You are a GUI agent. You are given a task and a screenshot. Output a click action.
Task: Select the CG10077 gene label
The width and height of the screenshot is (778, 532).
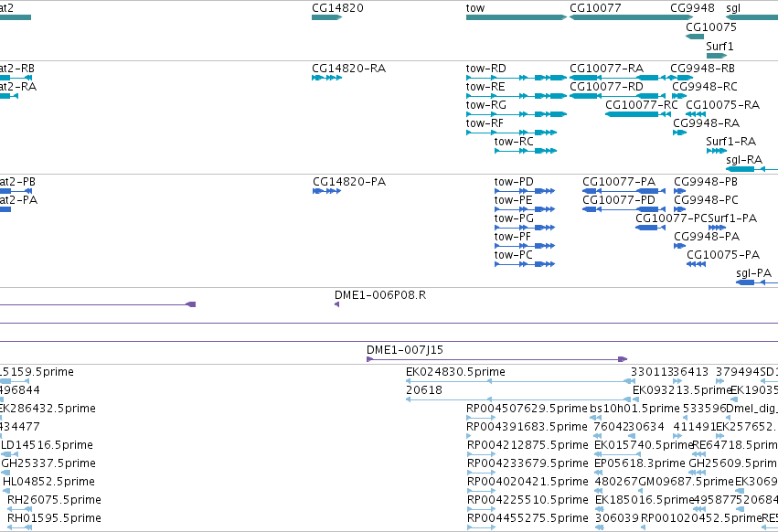[x=595, y=8]
